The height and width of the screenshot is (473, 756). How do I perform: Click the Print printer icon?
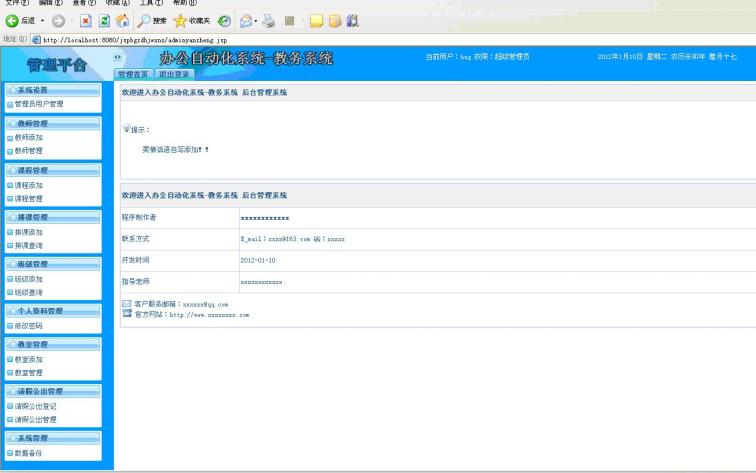point(269,20)
